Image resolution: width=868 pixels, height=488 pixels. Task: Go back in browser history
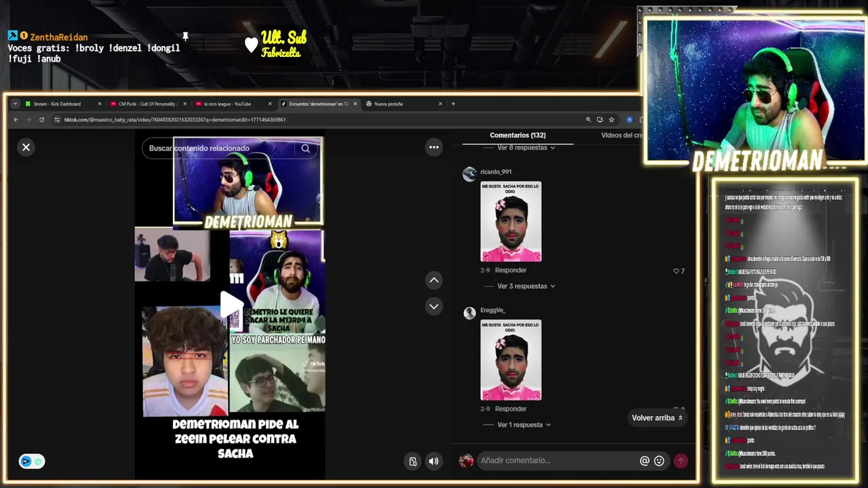tap(16, 120)
